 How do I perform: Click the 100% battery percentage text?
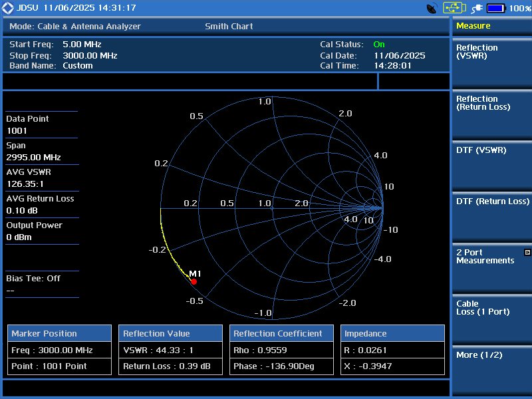(520, 9)
